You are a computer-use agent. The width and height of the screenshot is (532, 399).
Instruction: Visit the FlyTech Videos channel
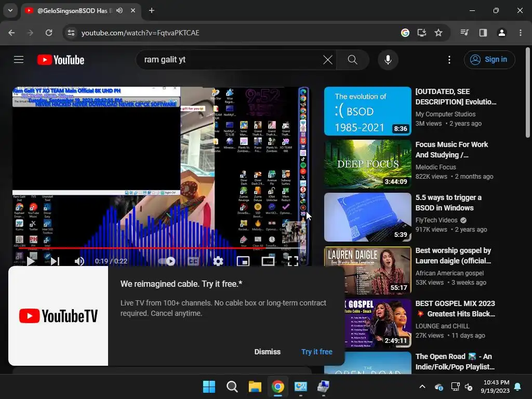coord(436,220)
